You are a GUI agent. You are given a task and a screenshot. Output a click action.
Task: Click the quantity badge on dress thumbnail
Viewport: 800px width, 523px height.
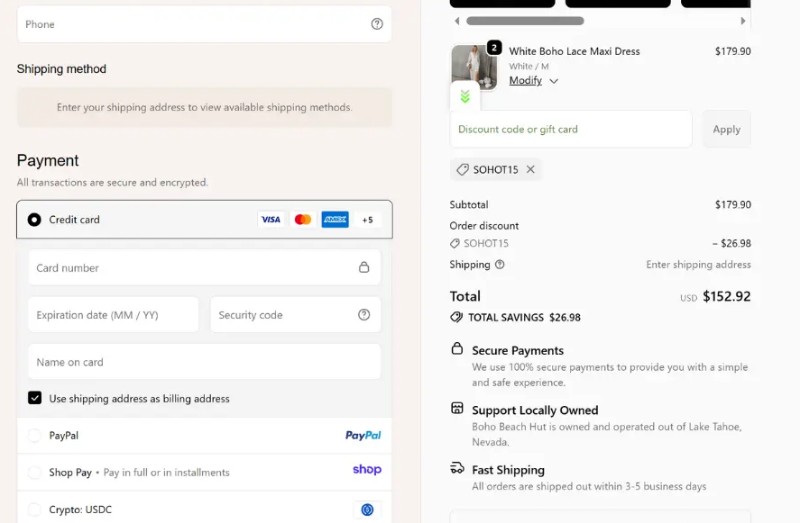click(494, 47)
